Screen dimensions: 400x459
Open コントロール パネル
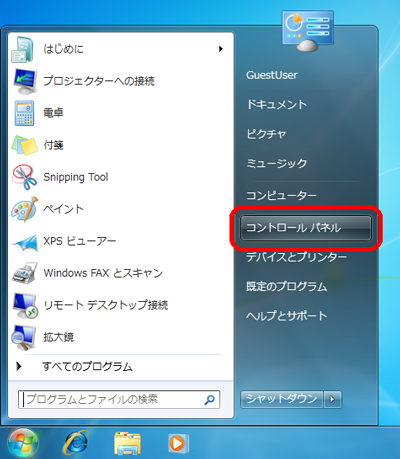pyautogui.click(x=306, y=228)
